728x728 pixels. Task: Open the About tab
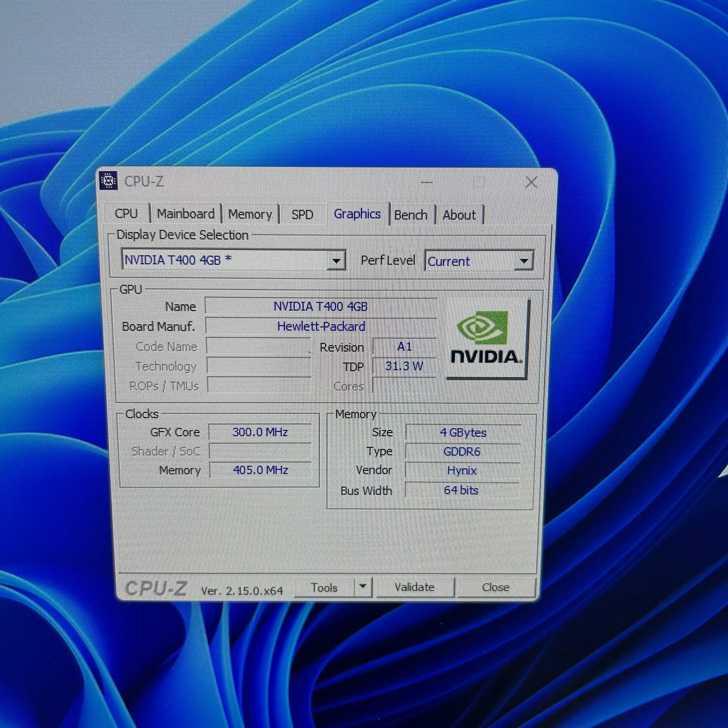(459, 215)
